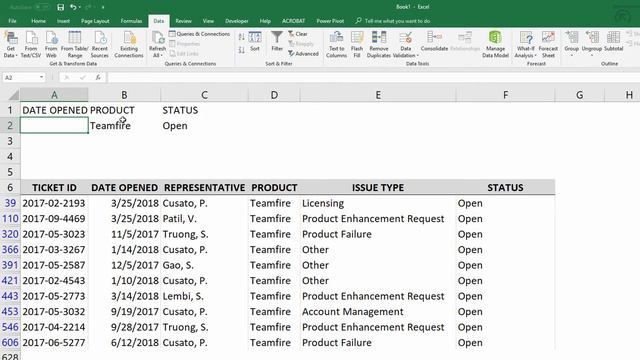Screen dimensions: 640x360
Task: Open the Get Data menu
Action: click(x=11, y=45)
